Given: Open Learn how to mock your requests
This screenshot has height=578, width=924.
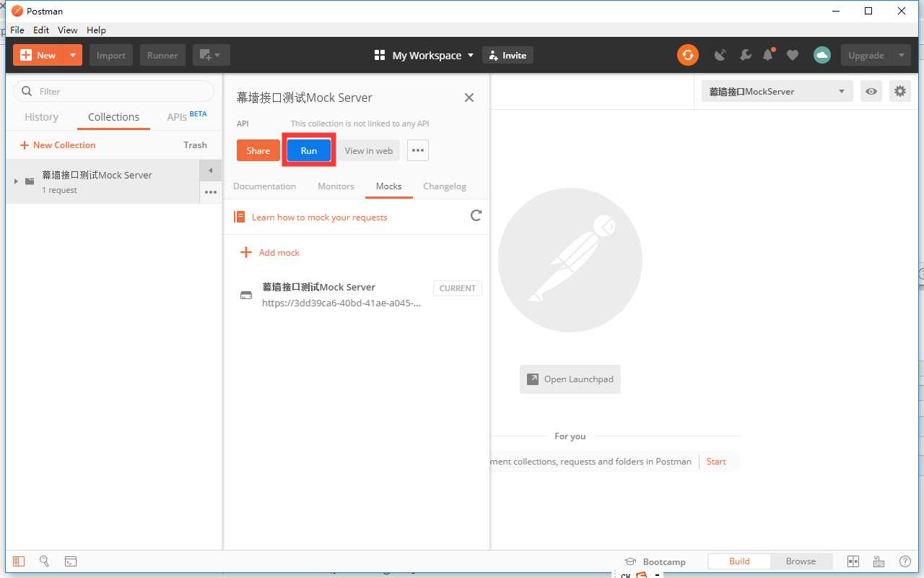Looking at the screenshot, I should click(319, 217).
